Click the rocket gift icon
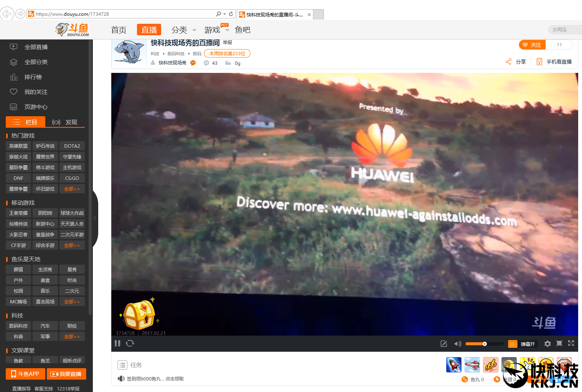The image size is (582, 392). 453,364
